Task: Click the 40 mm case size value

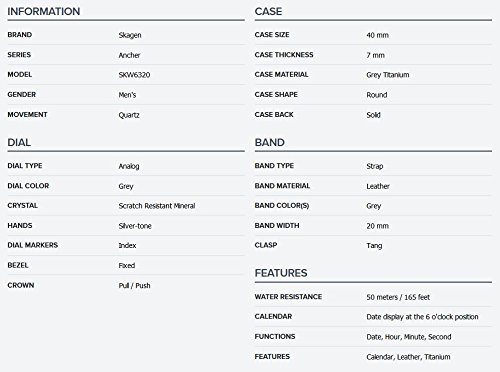Action: coord(377,35)
